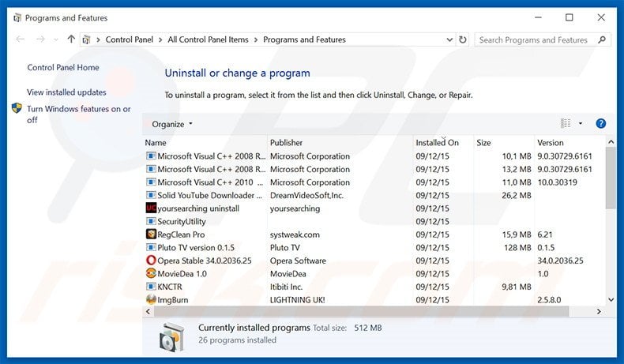Image resolution: width=624 pixels, height=364 pixels.
Task: Select Microsoft Visual C++ 2008 13,2 MB icon
Action: coord(151,169)
